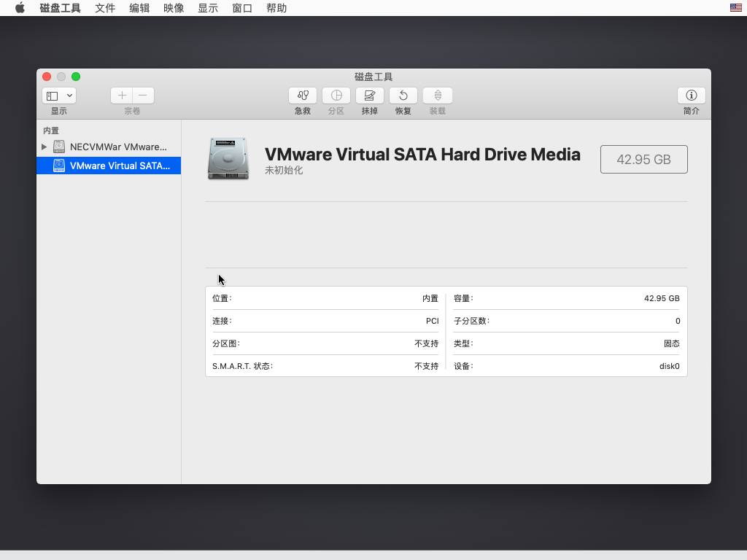747x560 pixels.
Task: Click the 抹掉 erase icon
Action: (370, 96)
